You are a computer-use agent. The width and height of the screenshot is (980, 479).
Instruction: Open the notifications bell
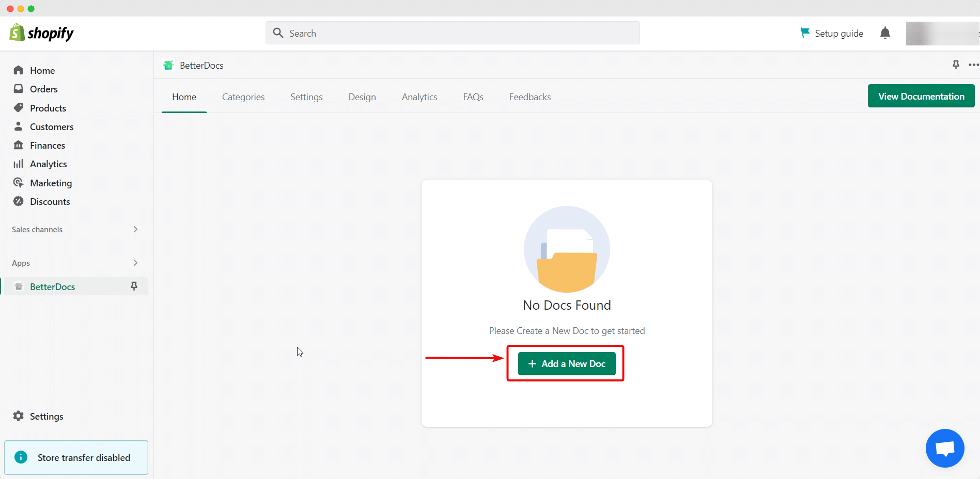click(885, 33)
